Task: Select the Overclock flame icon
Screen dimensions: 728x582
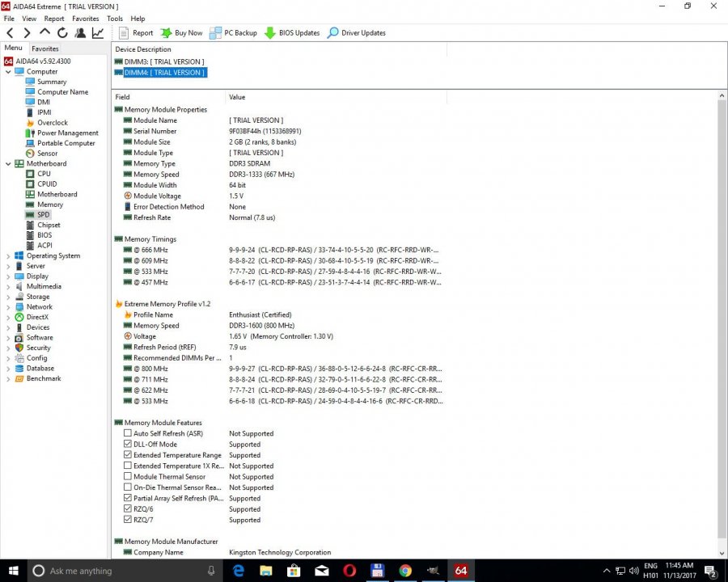Action: pyautogui.click(x=30, y=123)
